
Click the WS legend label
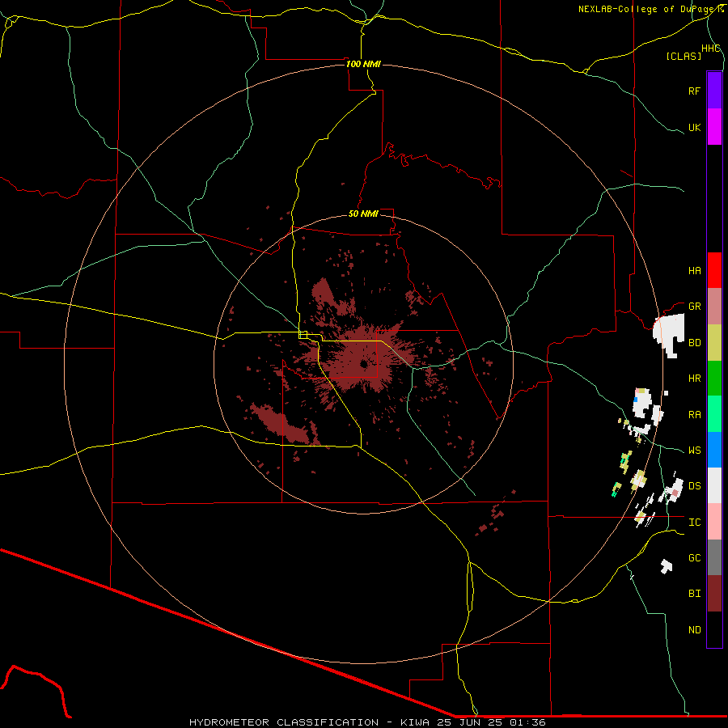click(694, 451)
